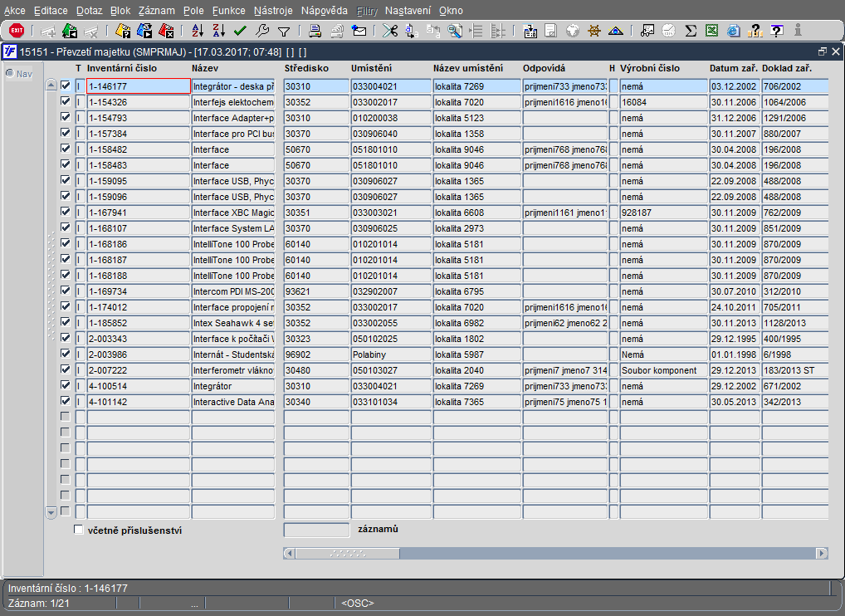This screenshot has height=616, width=845.
Task: Click document cell '1128/2013'
Action: coord(795,323)
